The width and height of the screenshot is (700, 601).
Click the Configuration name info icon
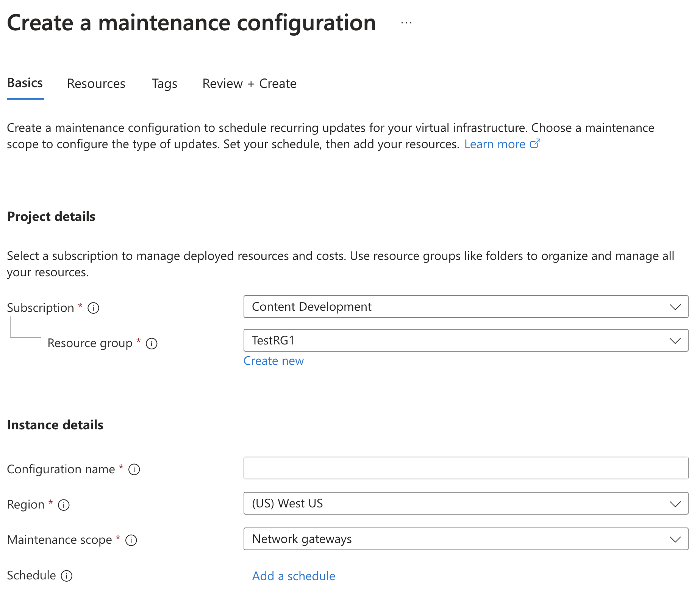pyautogui.click(x=134, y=470)
